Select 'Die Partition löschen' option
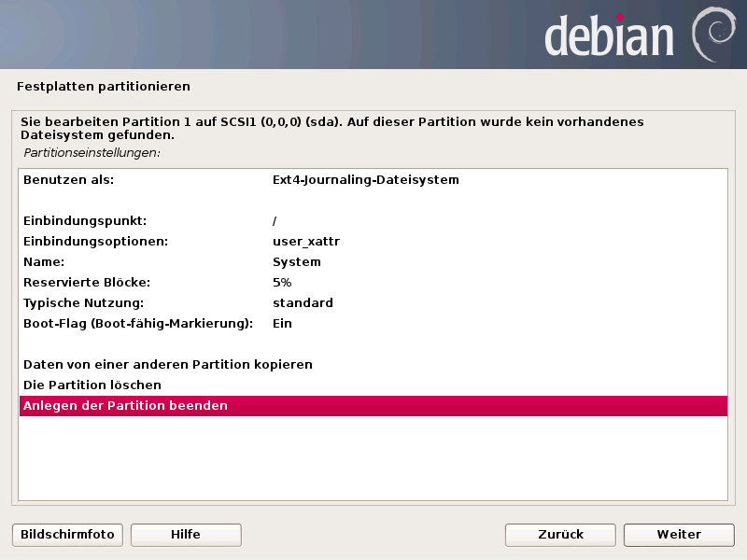747x560 pixels. point(92,385)
